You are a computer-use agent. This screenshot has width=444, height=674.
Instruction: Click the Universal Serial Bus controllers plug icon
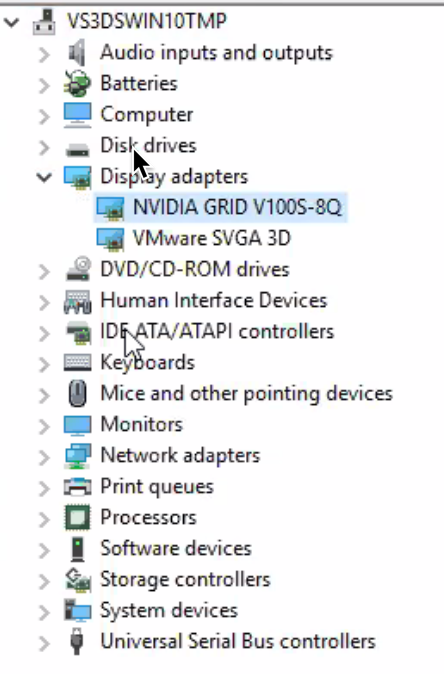point(77,641)
